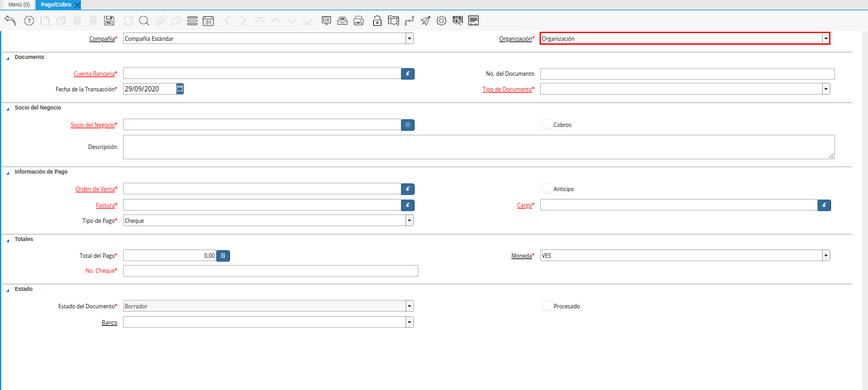
Task: Click Cuenta Bancaria lookup button
Action: pyautogui.click(x=407, y=74)
